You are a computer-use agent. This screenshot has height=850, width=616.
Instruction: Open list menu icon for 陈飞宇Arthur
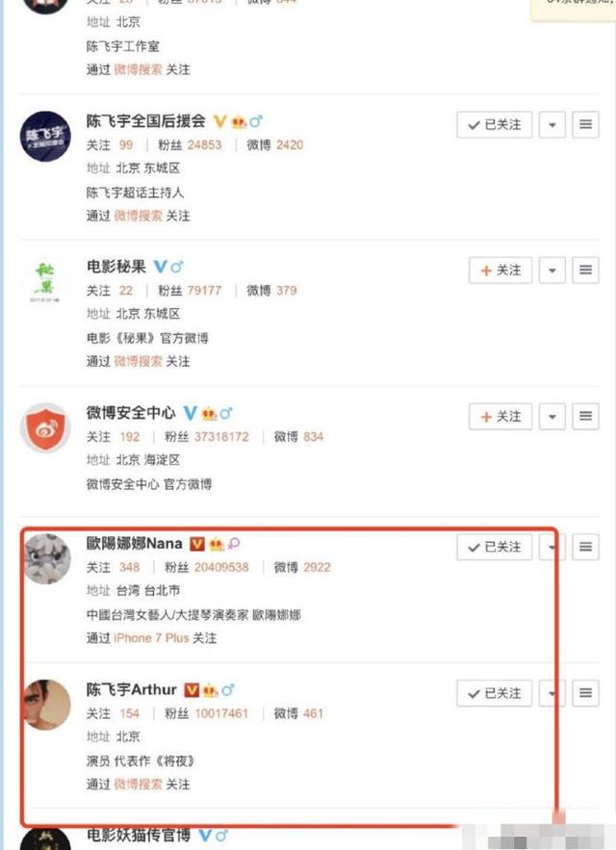tap(585, 693)
